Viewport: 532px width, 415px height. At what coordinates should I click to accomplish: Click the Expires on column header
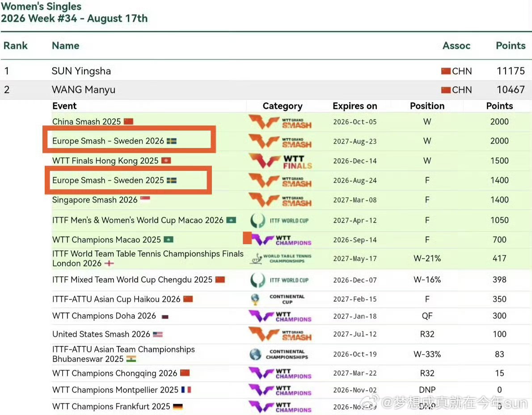click(355, 106)
